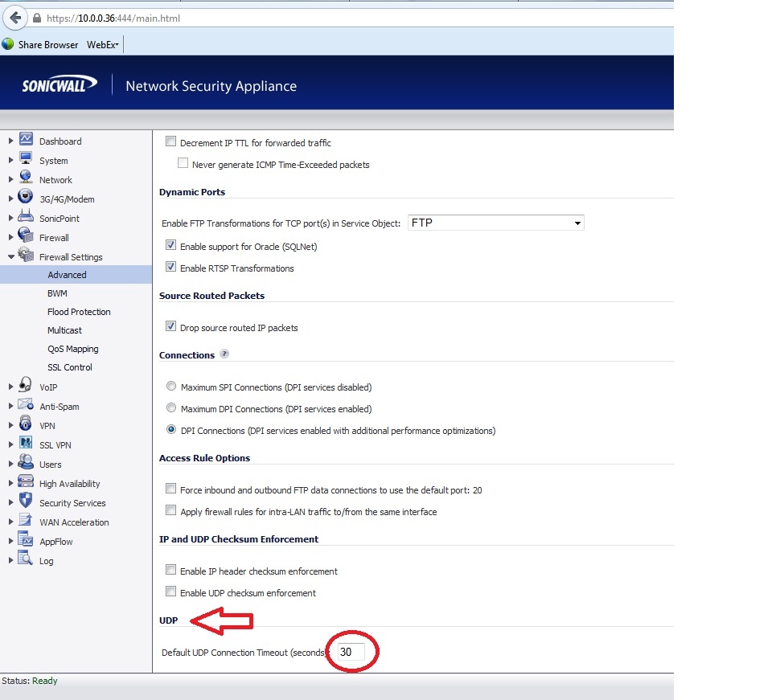The height and width of the screenshot is (700, 772).
Task: Enable IP header checksum enforcement checkbox
Action: 170,570
